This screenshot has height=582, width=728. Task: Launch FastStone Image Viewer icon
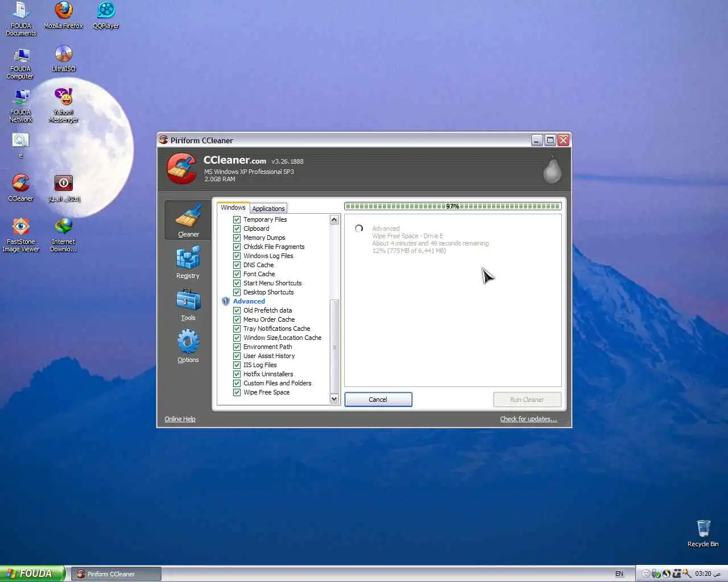click(x=20, y=235)
